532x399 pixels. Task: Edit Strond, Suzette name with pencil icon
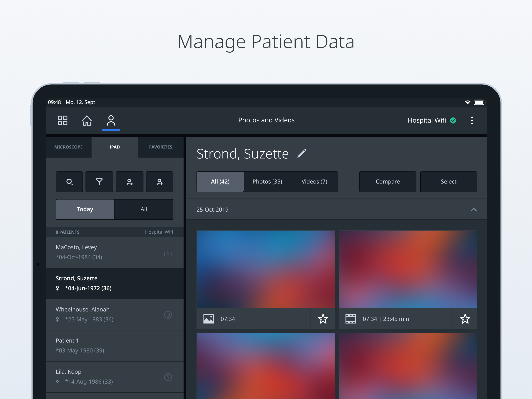(302, 153)
